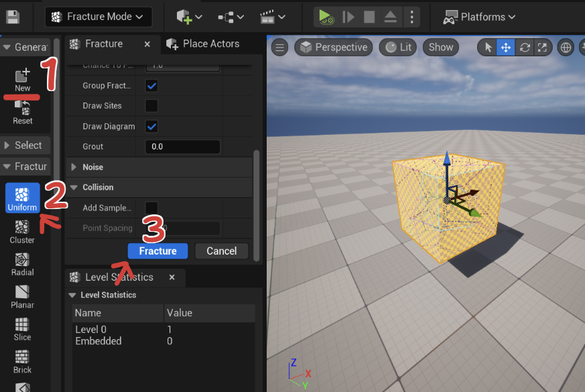Image resolution: width=585 pixels, height=392 pixels.
Task: Select the Embedded statistics row
Action: pos(164,341)
